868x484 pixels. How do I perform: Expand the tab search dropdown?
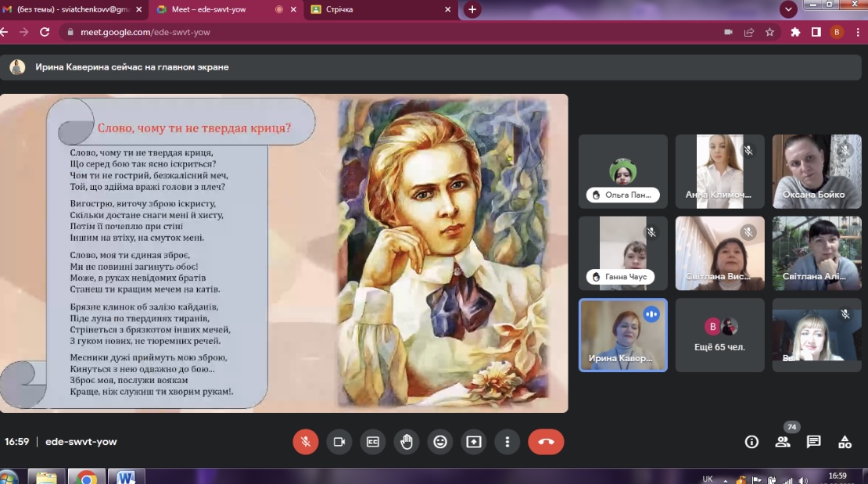tap(788, 9)
